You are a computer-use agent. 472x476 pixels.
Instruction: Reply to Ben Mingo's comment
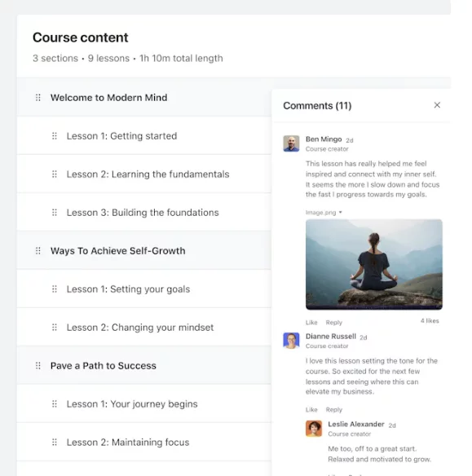tap(334, 323)
